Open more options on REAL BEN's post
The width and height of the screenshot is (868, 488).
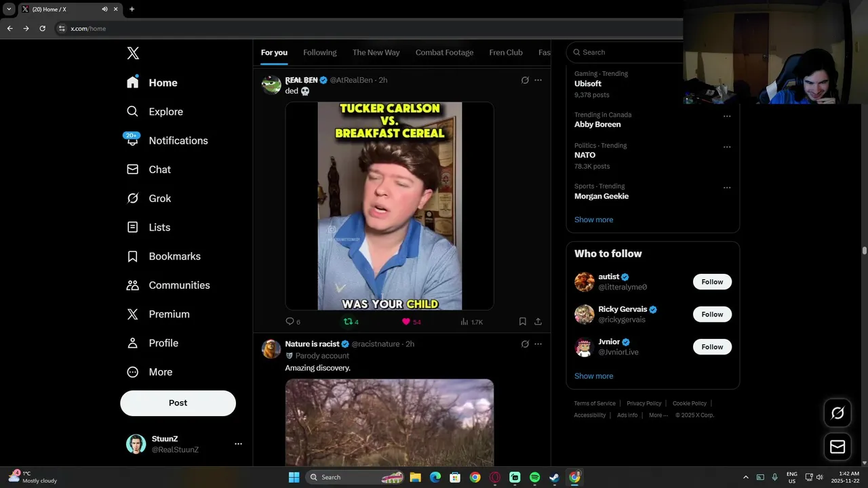pos(538,80)
